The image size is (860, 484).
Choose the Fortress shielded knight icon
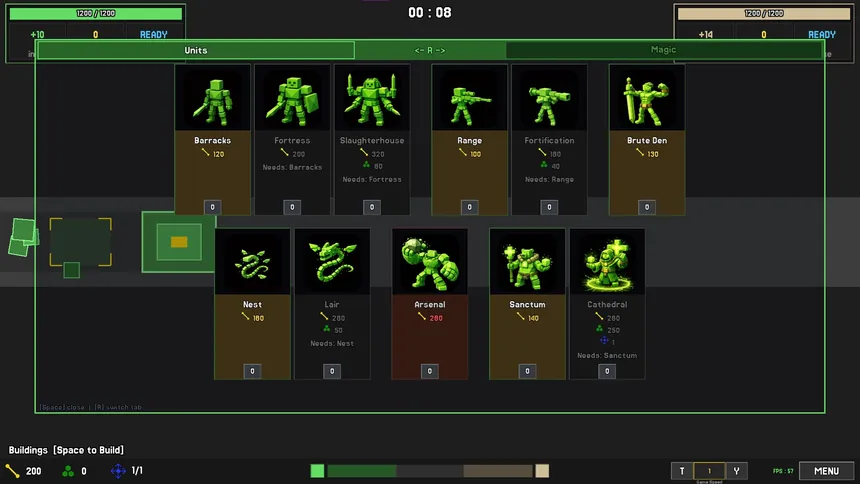[292, 98]
